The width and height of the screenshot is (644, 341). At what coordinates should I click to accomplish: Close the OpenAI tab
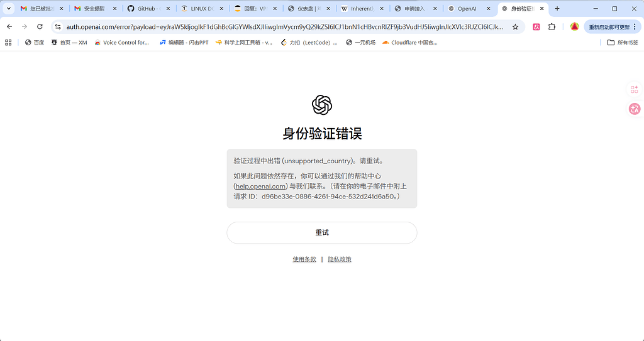488,9
